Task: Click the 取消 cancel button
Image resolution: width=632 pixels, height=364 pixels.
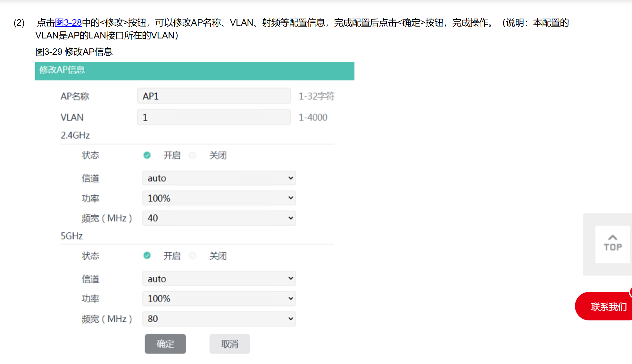Action: point(229,344)
